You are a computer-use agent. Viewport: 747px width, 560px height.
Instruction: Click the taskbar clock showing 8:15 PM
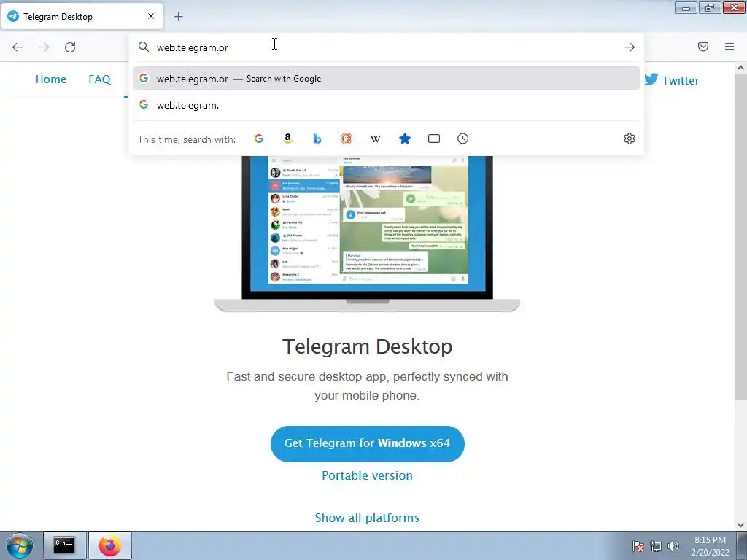pos(711,546)
